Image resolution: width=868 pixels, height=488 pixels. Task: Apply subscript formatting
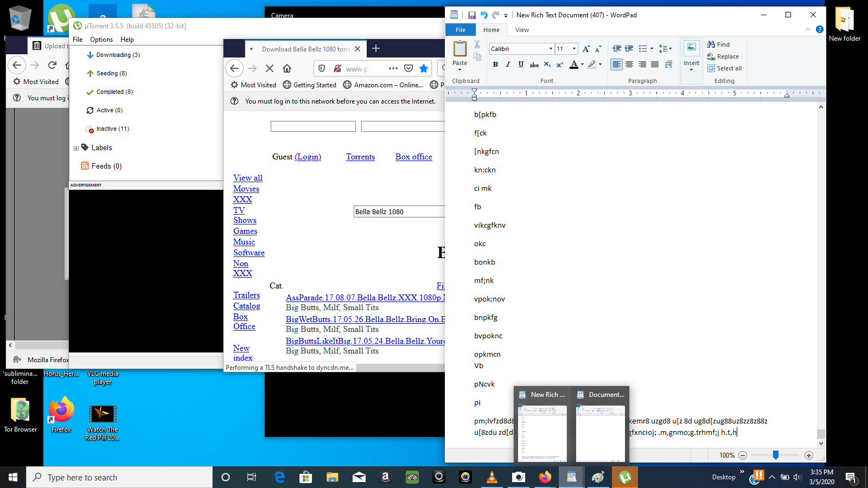click(547, 65)
